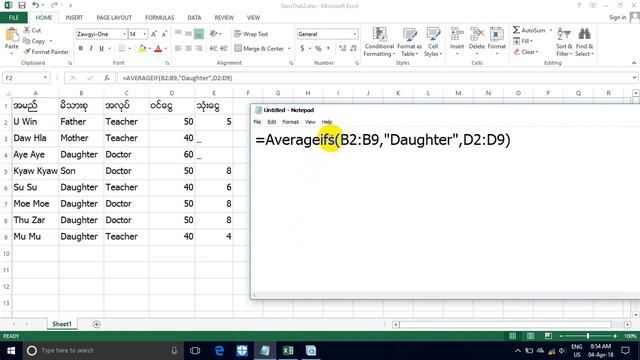Screen dimensions: 640x360
Task: Click the Save icon in Quick Access Toolbar
Action: (22, 5)
